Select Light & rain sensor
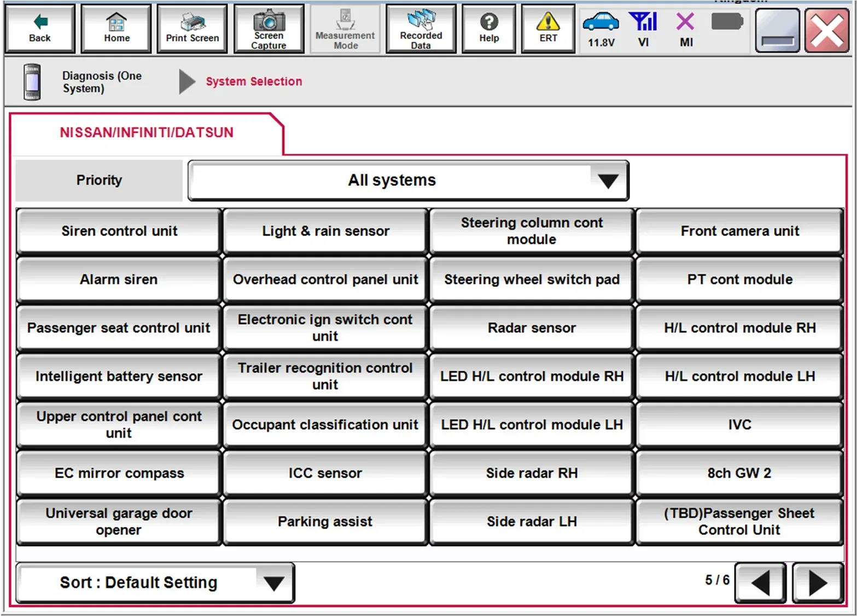This screenshot has width=857, height=616. pos(325,231)
